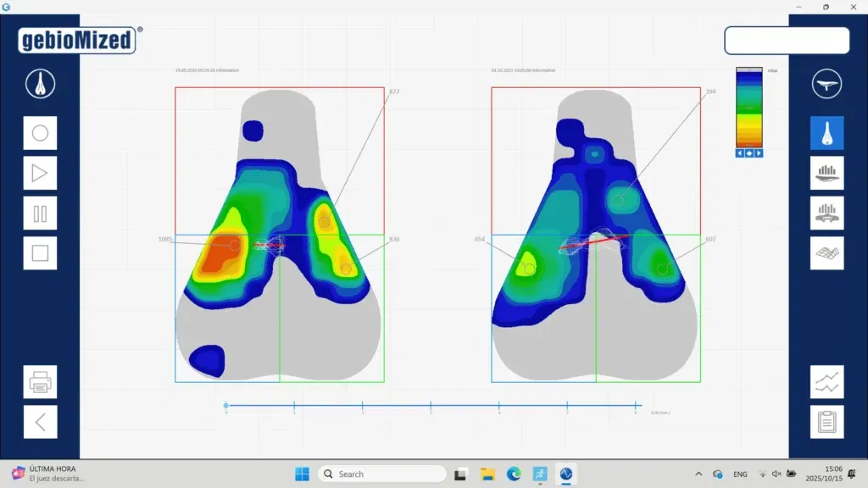This screenshot has width=868, height=488.
Task: Switch to the 3D mesh pressure view
Action: (826, 252)
